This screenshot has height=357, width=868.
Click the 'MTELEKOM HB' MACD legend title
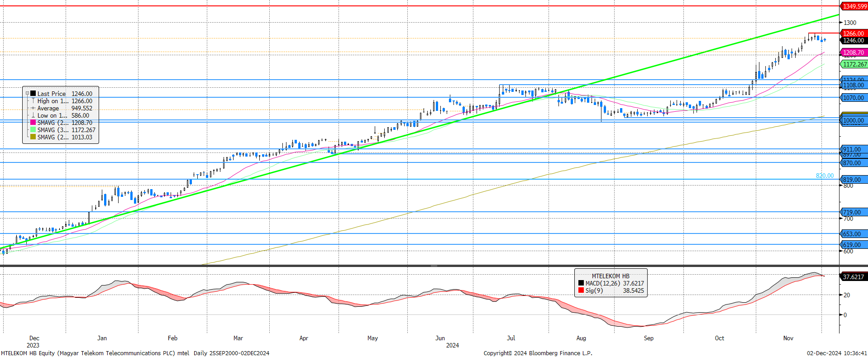point(610,276)
